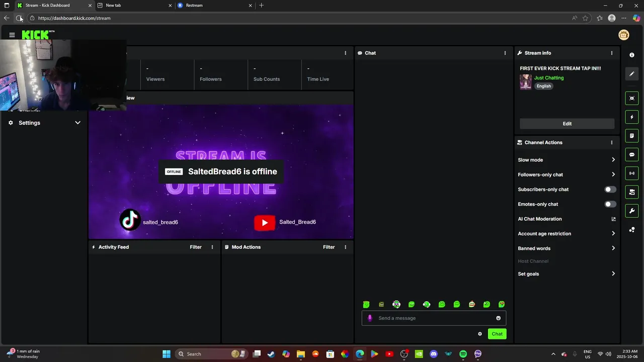
Task: Favorite this page with the browser star icon
Action: [x=585, y=18]
